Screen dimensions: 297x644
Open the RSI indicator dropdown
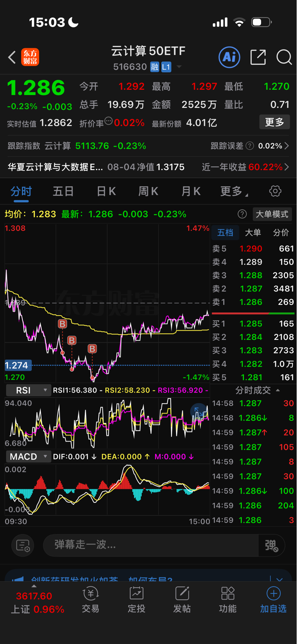[x=29, y=390]
